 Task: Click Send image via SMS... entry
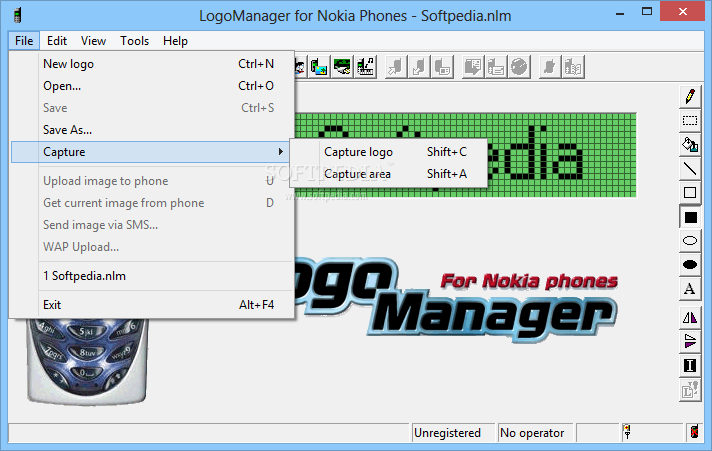pyautogui.click(x=152, y=225)
